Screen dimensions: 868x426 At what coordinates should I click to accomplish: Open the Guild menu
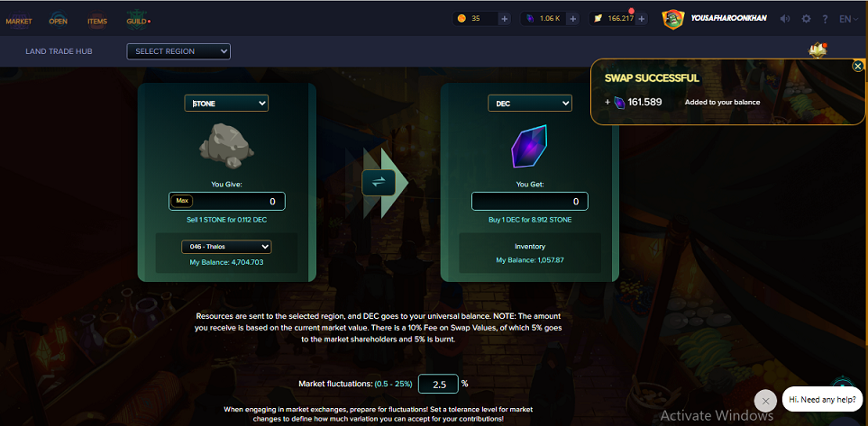137,21
